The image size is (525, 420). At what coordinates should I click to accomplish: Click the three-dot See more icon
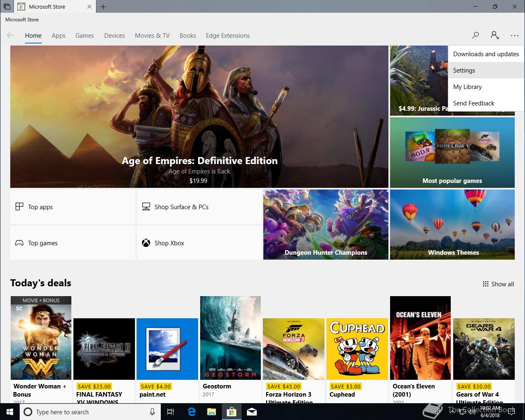click(x=515, y=36)
